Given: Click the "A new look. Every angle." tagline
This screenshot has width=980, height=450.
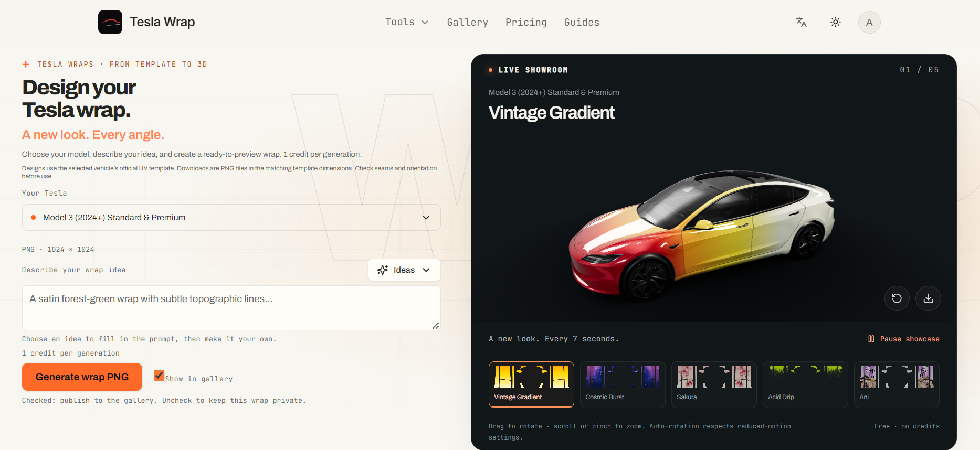Looking at the screenshot, I should 93,135.
